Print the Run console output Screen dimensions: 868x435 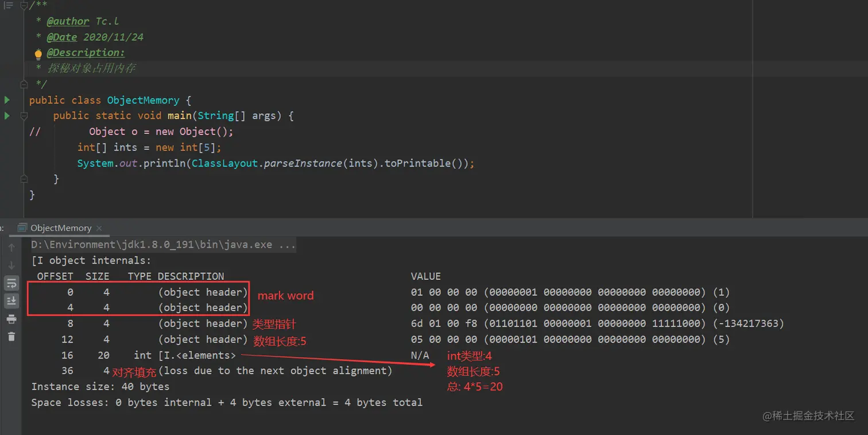[x=11, y=319]
